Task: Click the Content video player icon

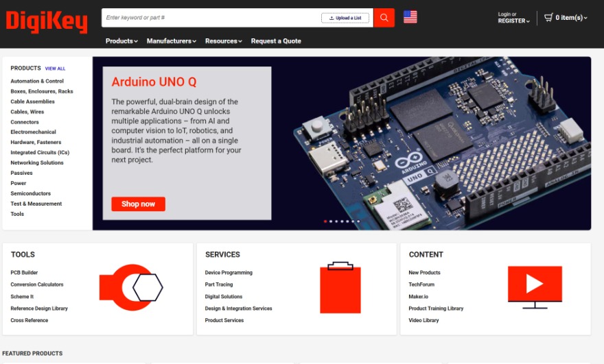Action: pyautogui.click(x=535, y=285)
